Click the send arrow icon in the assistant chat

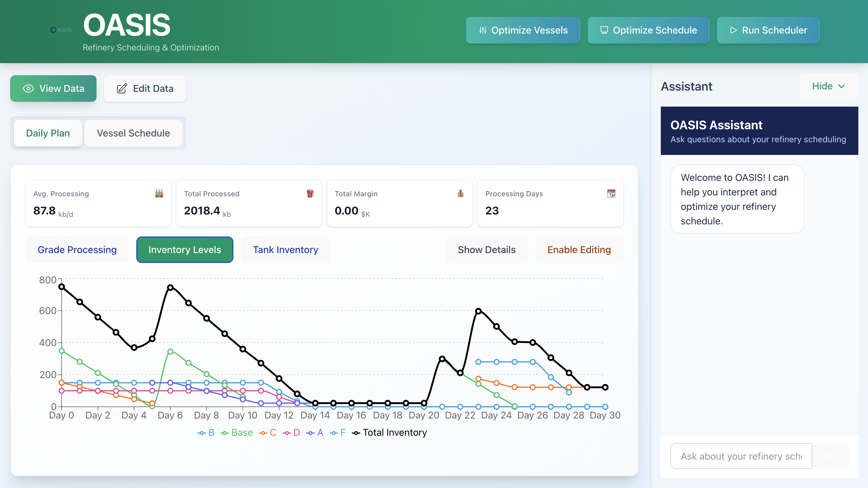(x=830, y=456)
